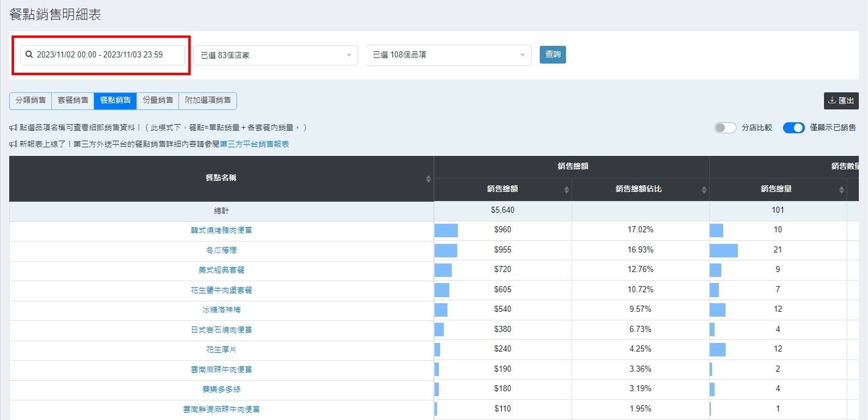Image resolution: width=868 pixels, height=420 pixels.
Task: Disable the 僅顯示已銷售 switch
Action: coord(793,128)
